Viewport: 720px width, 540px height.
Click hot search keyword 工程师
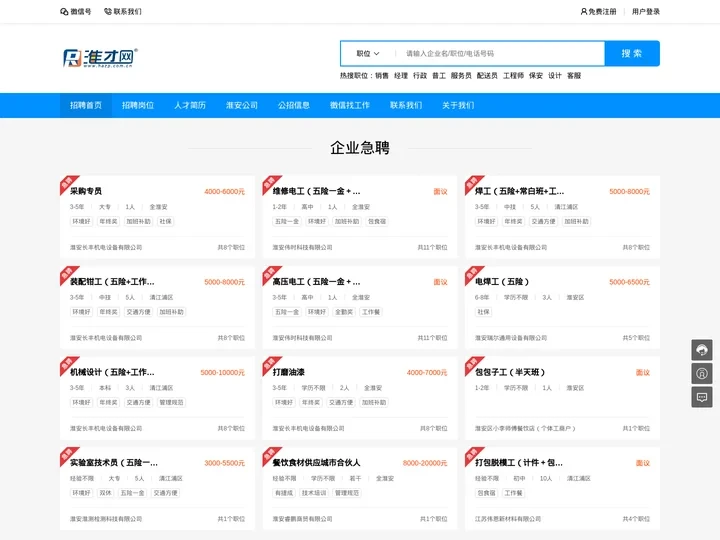(x=513, y=76)
